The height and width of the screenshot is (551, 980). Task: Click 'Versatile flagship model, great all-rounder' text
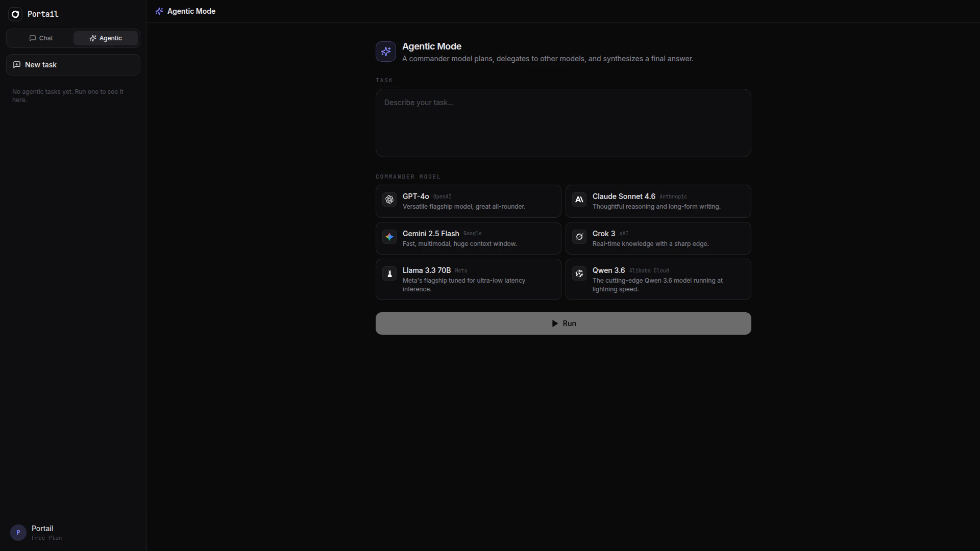(464, 207)
